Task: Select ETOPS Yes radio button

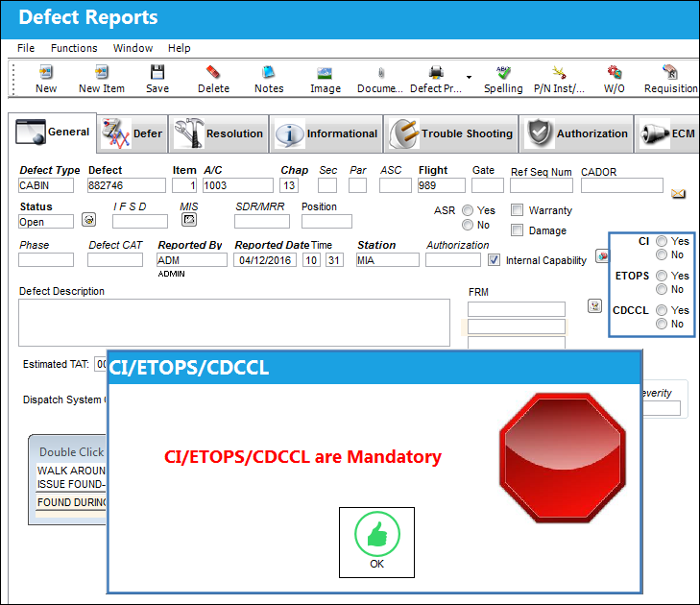Action: [662, 276]
